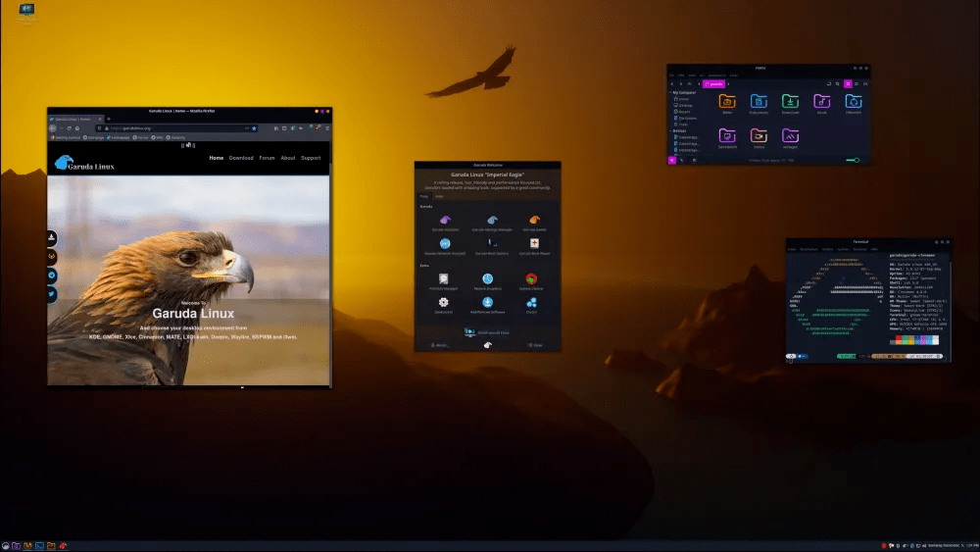Toggle places sidebar button at file manager bottom

coord(672,160)
